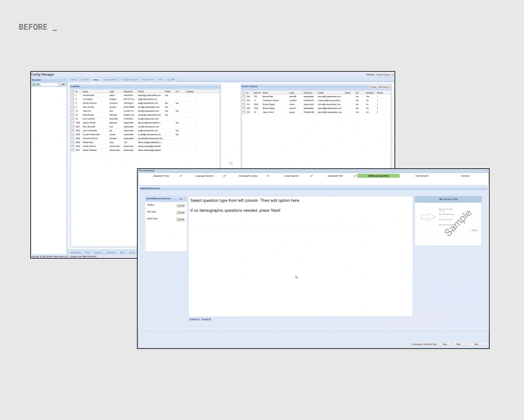This screenshot has width=524, height=420.
Task: Add a TextBox question in New Assessment
Action: (181, 206)
